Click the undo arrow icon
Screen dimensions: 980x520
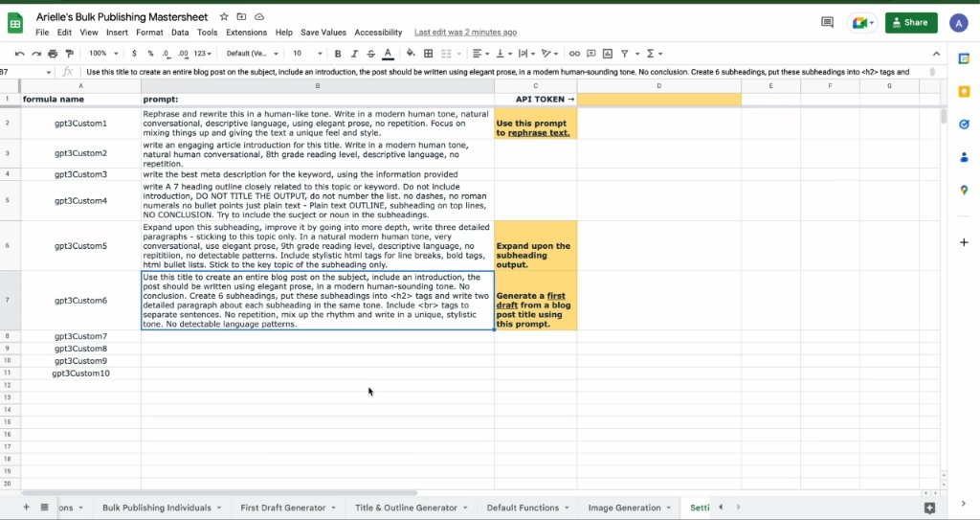tap(20, 54)
